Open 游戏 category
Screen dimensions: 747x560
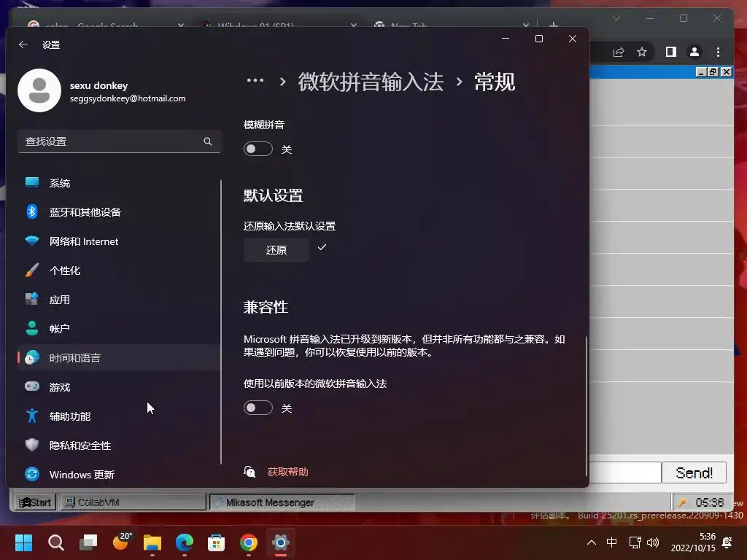tap(119, 387)
